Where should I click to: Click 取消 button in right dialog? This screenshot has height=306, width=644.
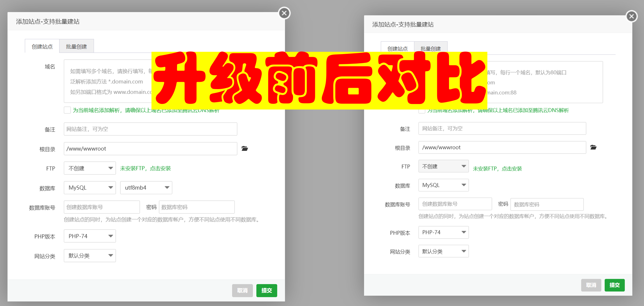click(591, 285)
